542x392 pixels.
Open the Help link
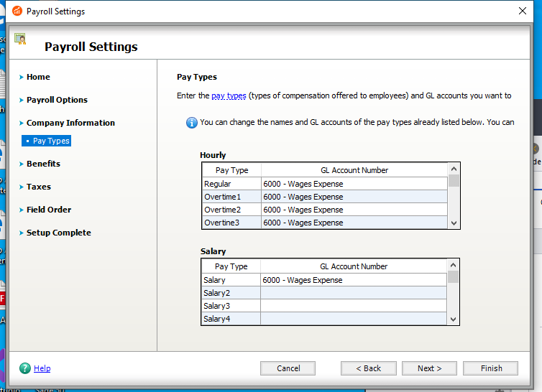pyautogui.click(x=42, y=368)
